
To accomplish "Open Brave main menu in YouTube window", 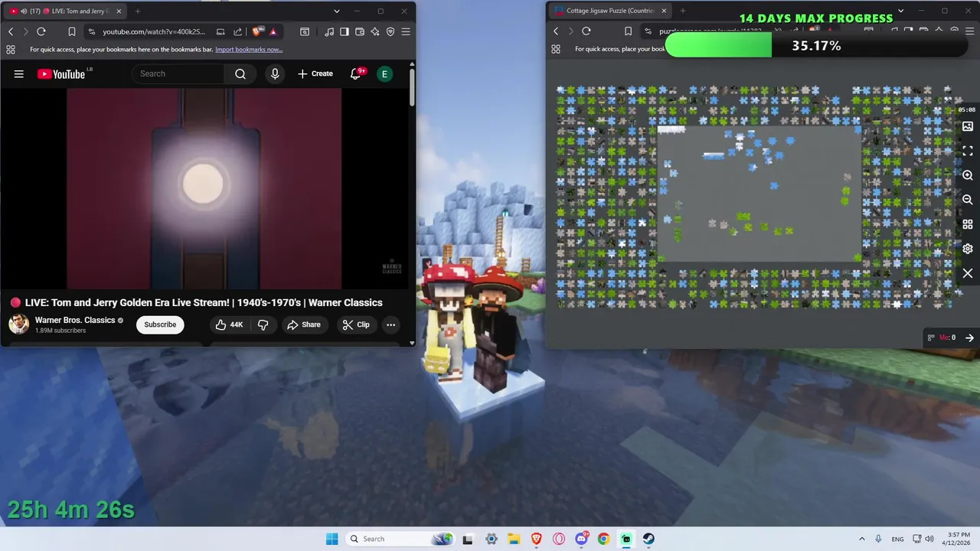I will click(406, 31).
